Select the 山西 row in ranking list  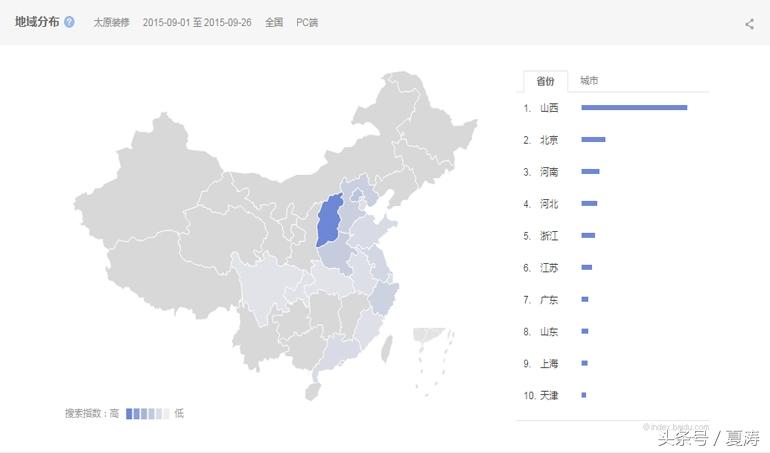(606, 108)
